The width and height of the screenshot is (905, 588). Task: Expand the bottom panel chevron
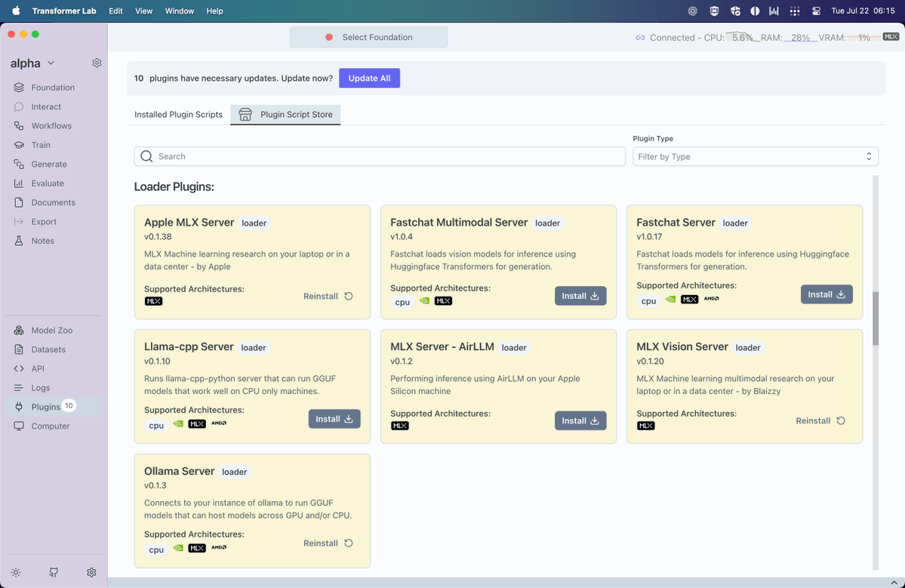[x=894, y=583]
